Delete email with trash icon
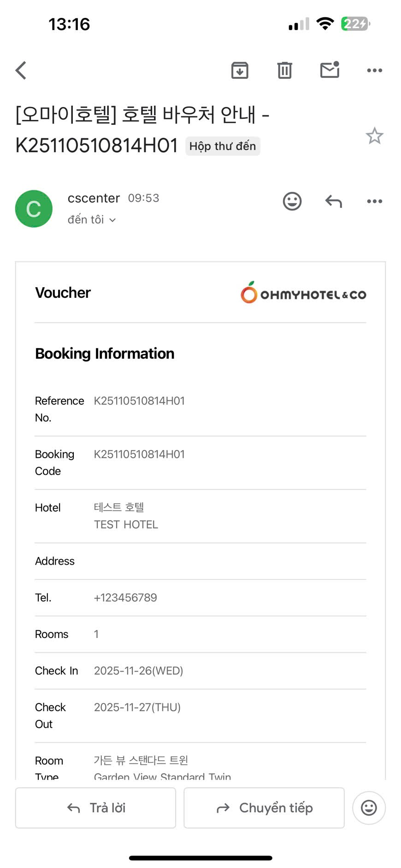The image size is (401, 868). 284,71
